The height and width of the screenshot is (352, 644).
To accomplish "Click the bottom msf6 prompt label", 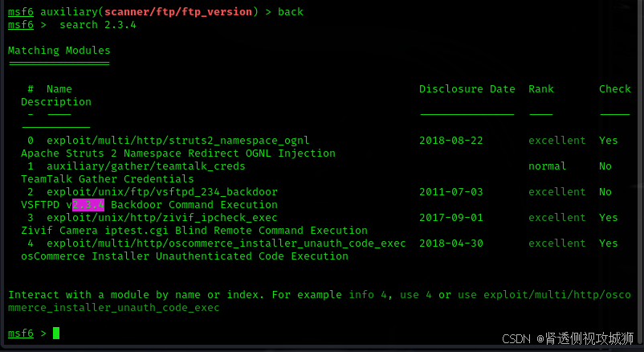I will [x=21, y=333].
